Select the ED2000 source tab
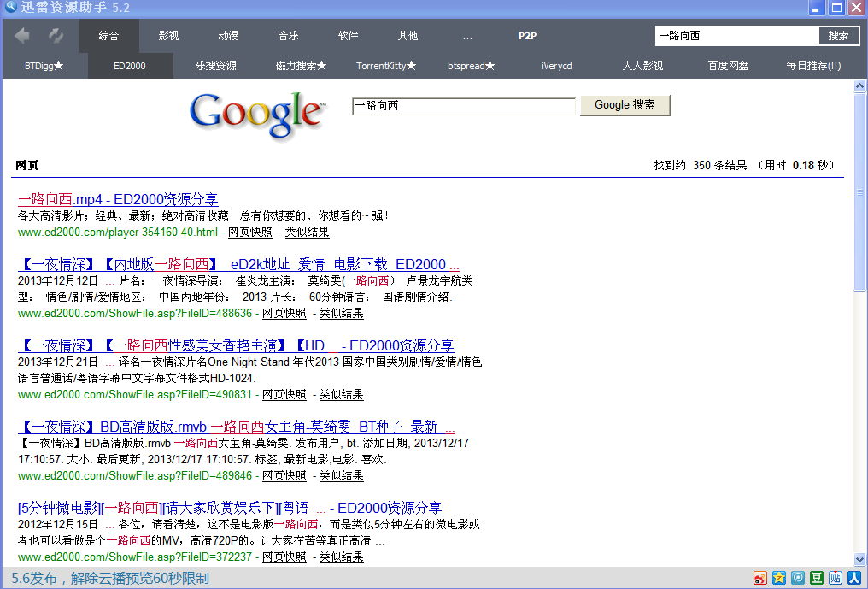The image size is (868, 589). (x=130, y=65)
